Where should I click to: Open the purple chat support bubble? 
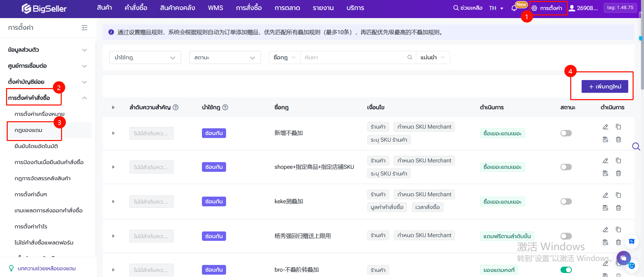tap(623, 258)
